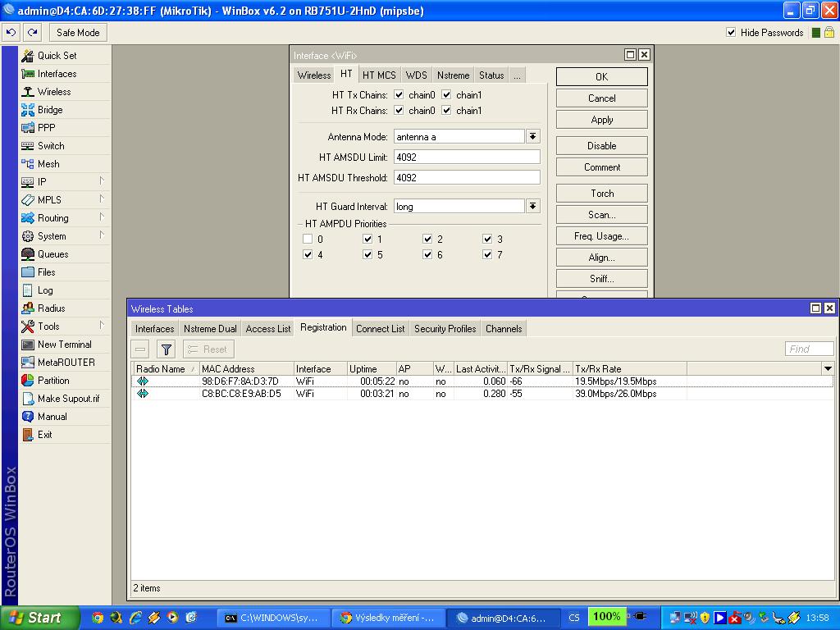
Task: Open the Security Profiles tab
Action: click(445, 329)
